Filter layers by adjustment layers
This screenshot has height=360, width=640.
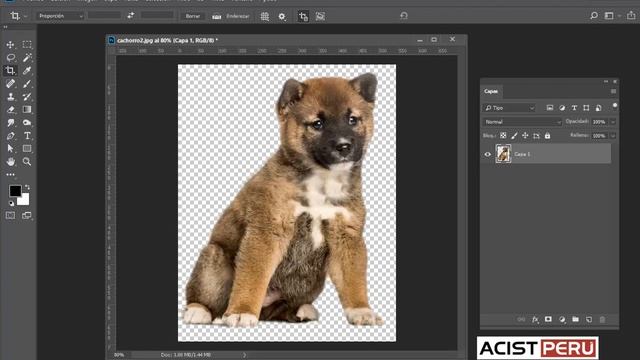[x=562, y=108]
